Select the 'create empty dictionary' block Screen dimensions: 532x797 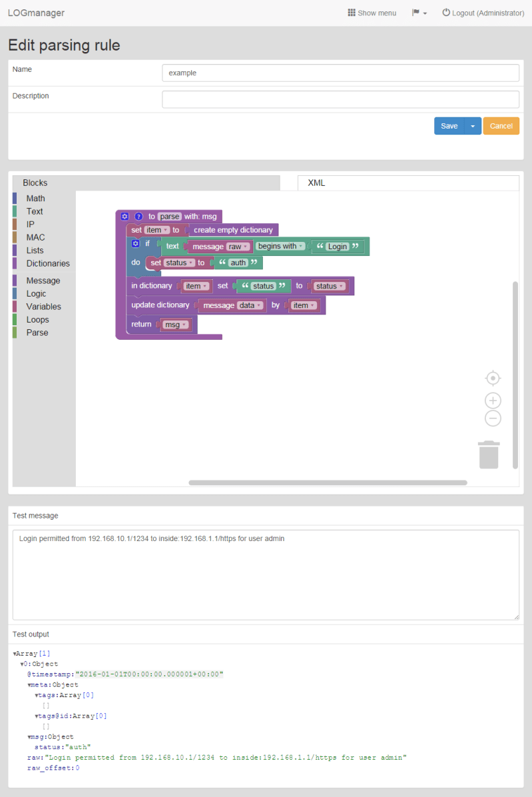pos(233,230)
